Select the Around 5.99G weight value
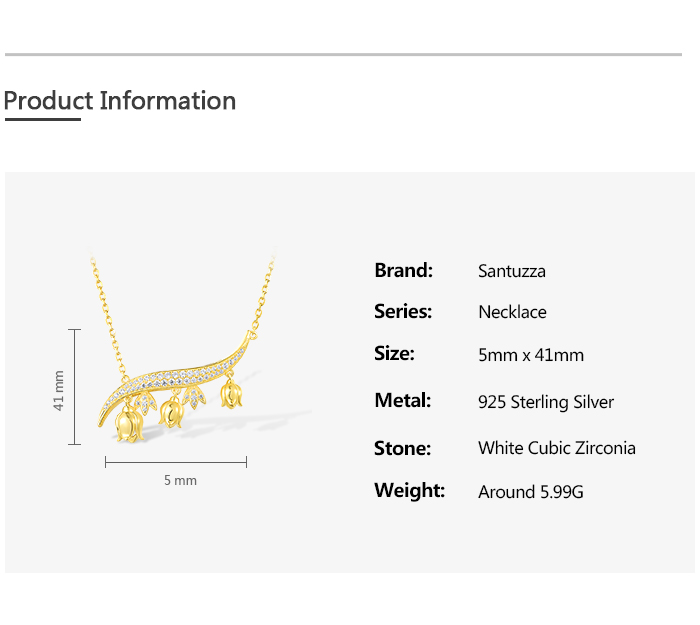700x625 pixels. tap(530, 492)
